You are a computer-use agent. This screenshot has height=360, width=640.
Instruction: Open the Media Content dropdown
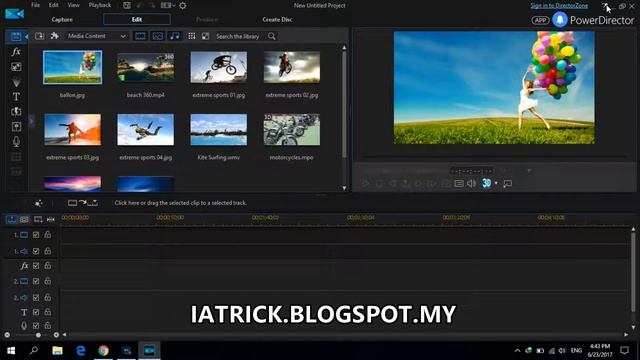[x=96, y=36]
